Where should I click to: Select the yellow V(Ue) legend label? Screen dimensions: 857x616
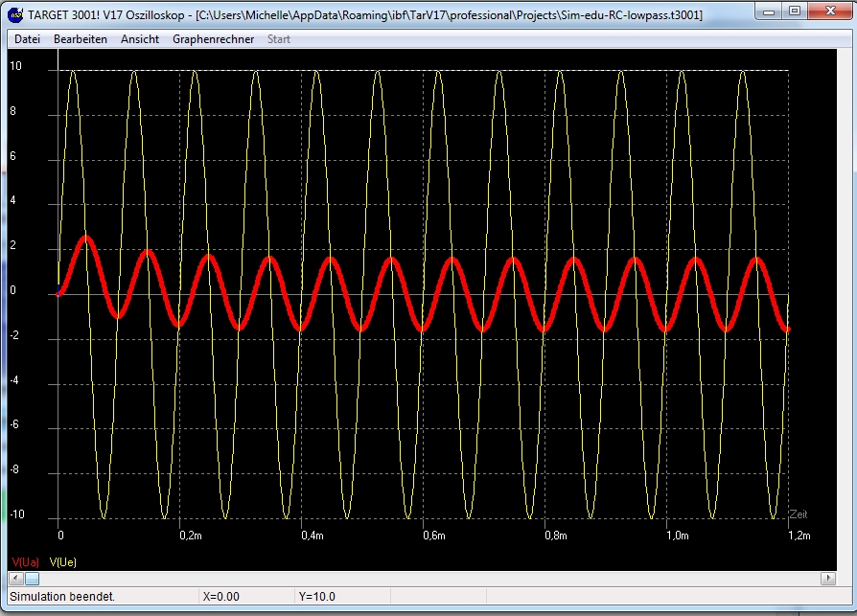[x=62, y=562]
